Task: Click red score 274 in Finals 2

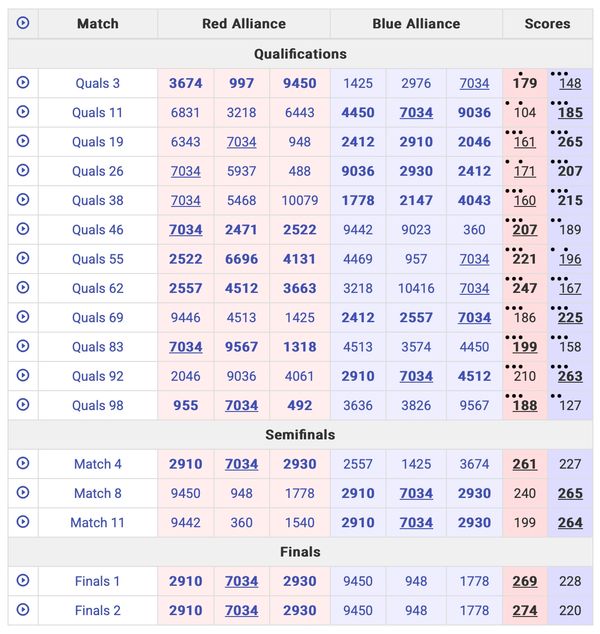Action: [525, 611]
